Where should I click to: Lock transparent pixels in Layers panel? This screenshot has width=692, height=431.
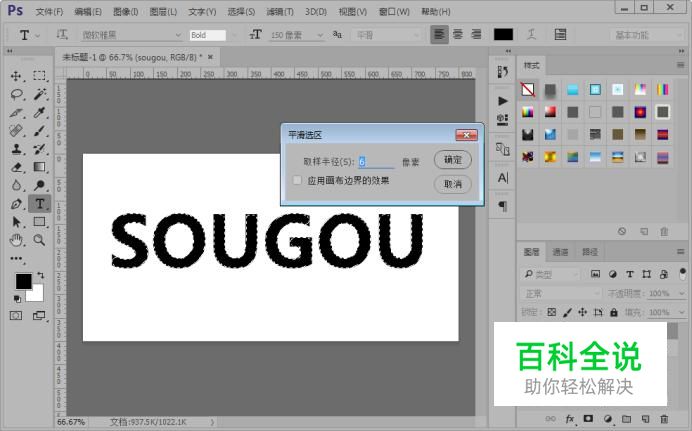coord(552,312)
